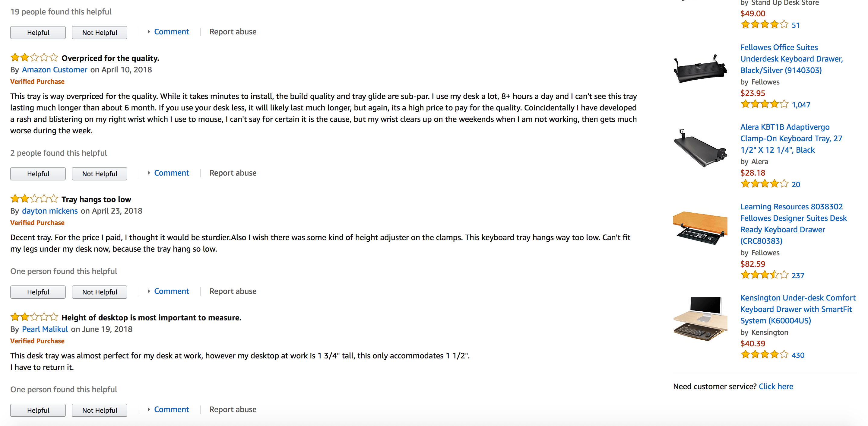Click star rating on Tray hangs too low review
Image resolution: width=868 pixels, height=426 pixels.
pos(34,199)
